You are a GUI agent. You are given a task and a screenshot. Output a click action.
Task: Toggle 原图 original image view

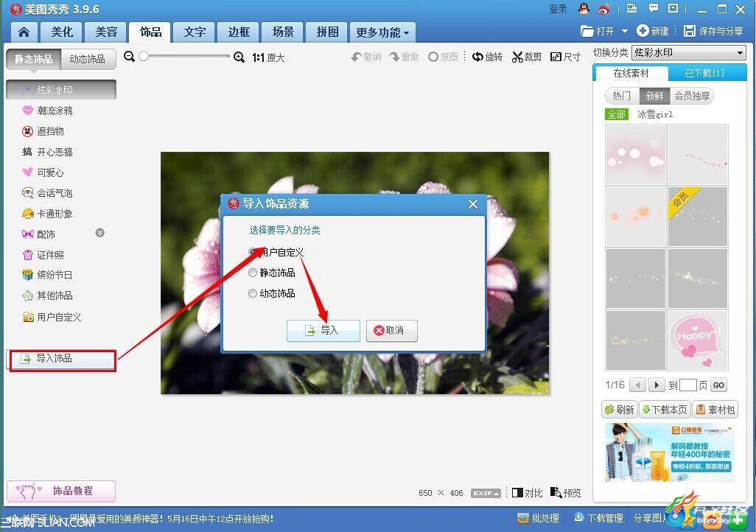tap(443, 57)
